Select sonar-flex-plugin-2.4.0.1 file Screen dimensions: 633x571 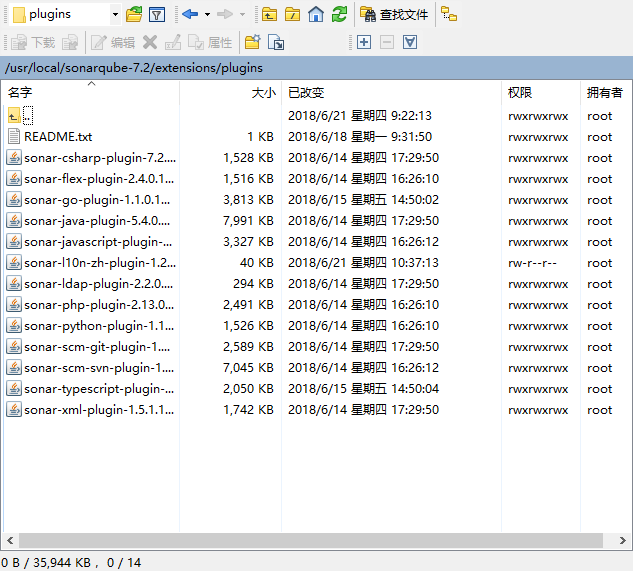(99, 179)
